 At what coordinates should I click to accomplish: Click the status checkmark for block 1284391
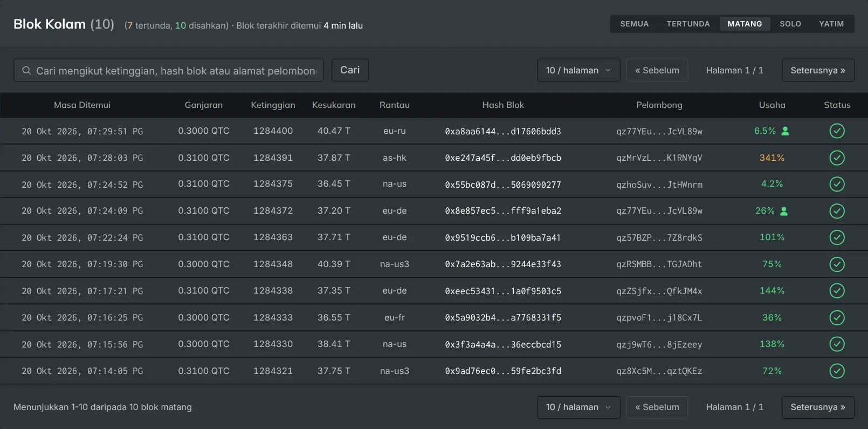point(837,158)
